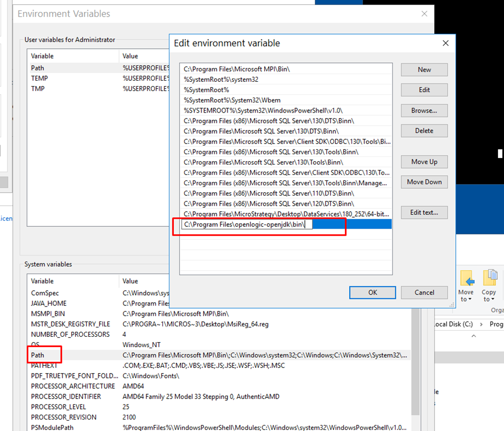Click Variable column header in System variables
This screenshot has height=431, width=504.
pos(73,281)
